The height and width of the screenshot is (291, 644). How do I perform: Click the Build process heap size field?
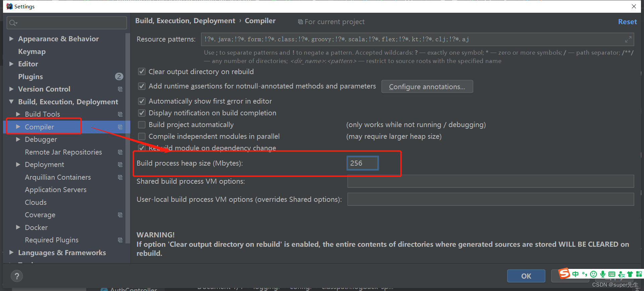click(363, 163)
